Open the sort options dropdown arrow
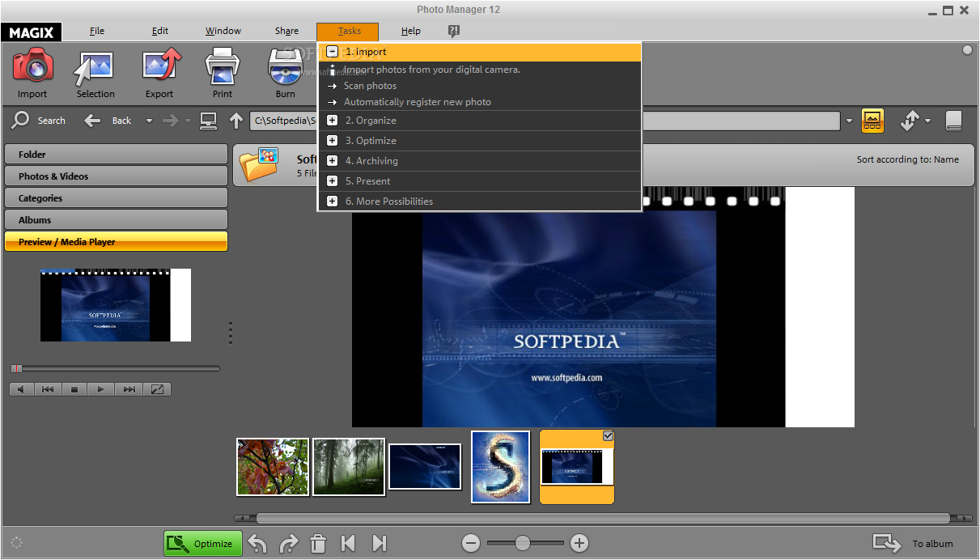The image size is (980, 560). [927, 121]
